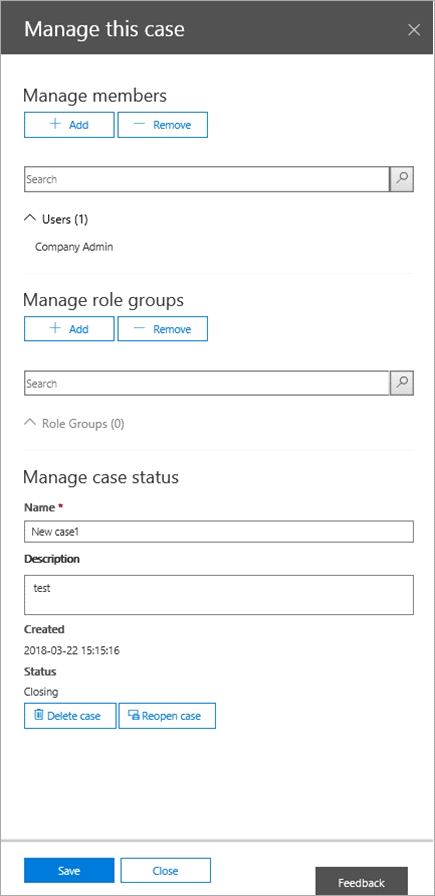Click the Reopen case button label

pyautogui.click(x=171, y=716)
